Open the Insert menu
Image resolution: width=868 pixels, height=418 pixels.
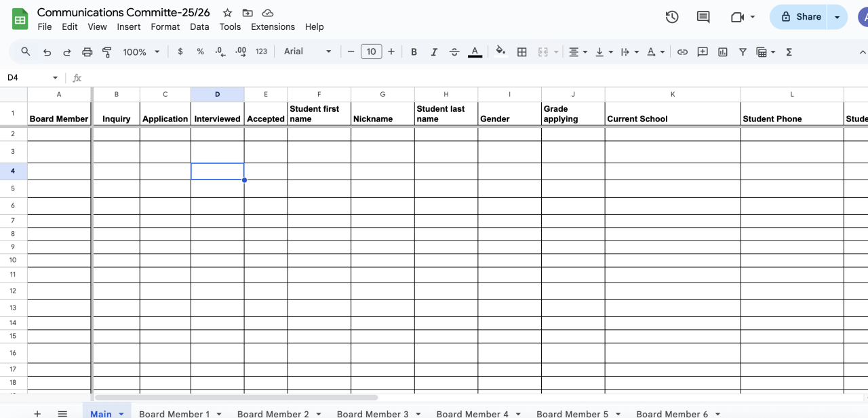point(129,27)
